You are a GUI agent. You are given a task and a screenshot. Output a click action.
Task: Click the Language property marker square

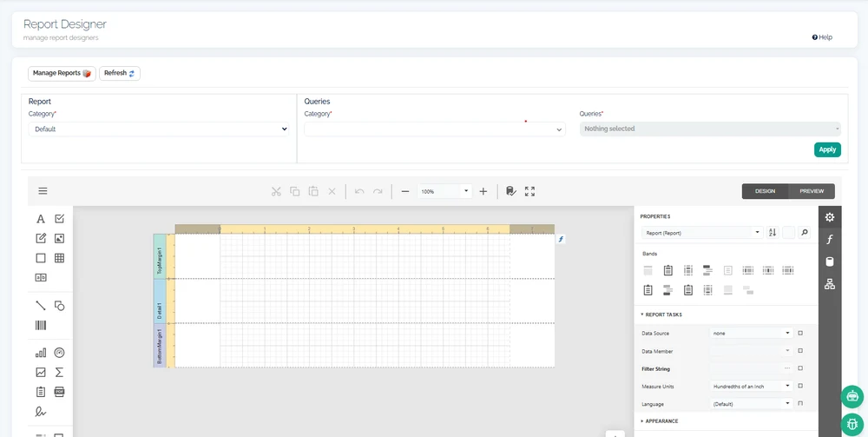click(800, 404)
